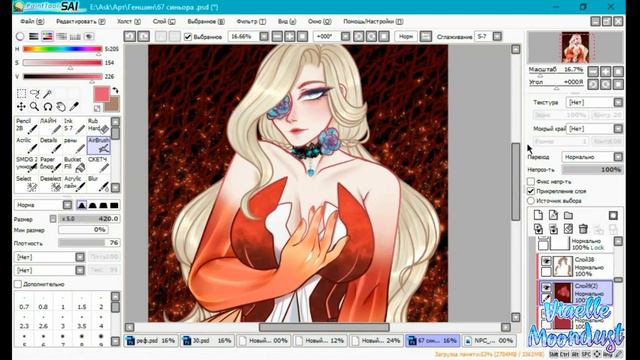640x360 pixels.
Task: Choose the Select pen tool
Action: tap(27, 184)
